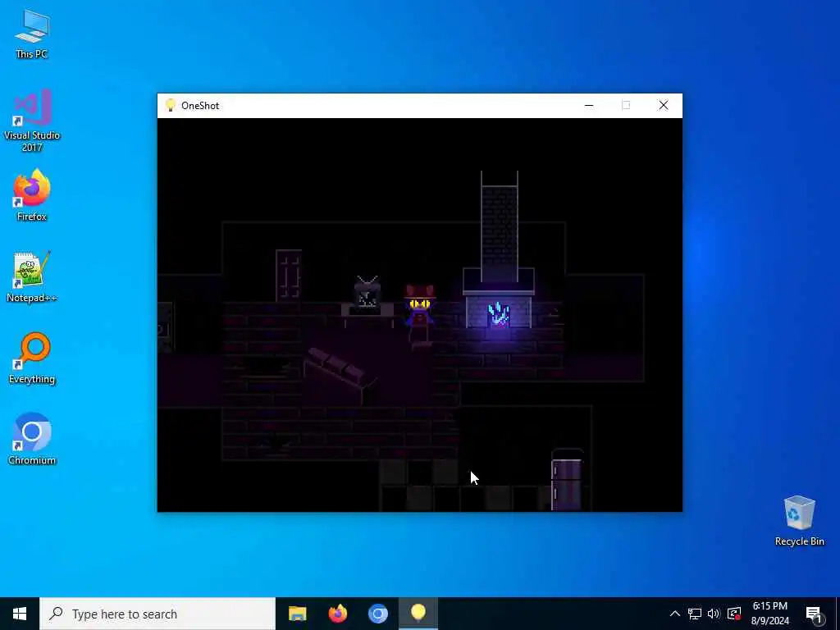This screenshot has width=840, height=630.
Task: Open the notification center icon
Action: coord(814,614)
